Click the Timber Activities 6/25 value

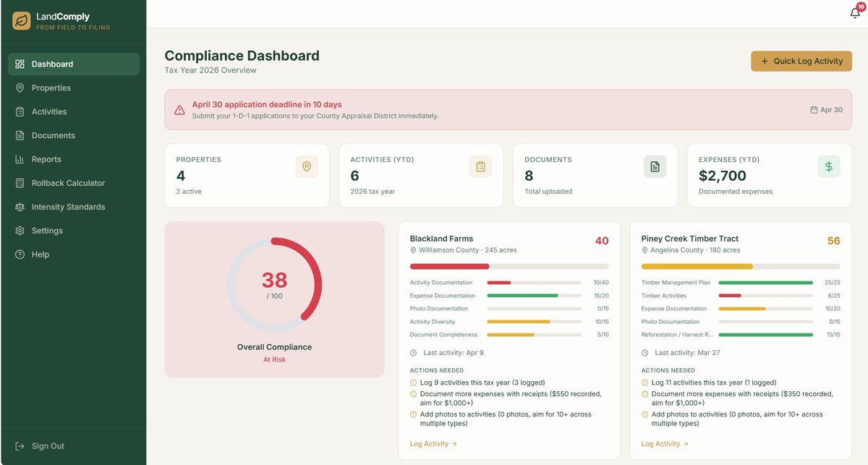[833, 296]
